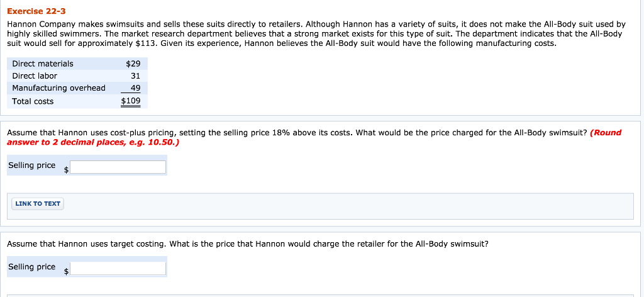
Task: Click the Selling price label under cost-plus question
Action: [x=32, y=165]
